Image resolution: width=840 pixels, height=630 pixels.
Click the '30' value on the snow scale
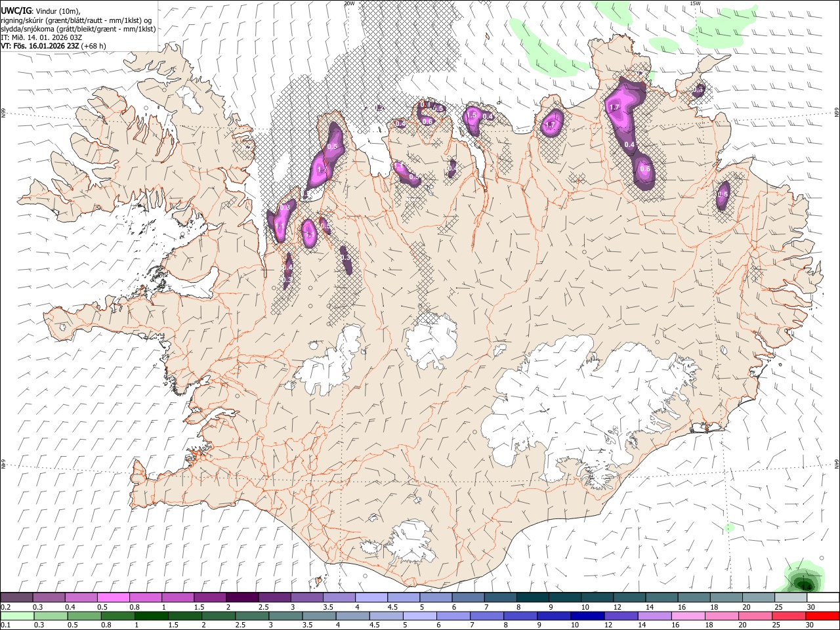tap(810, 607)
